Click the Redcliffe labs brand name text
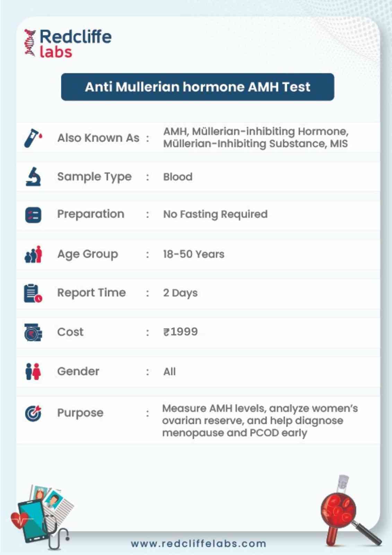The height and width of the screenshot is (555, 392). [76, 43]
